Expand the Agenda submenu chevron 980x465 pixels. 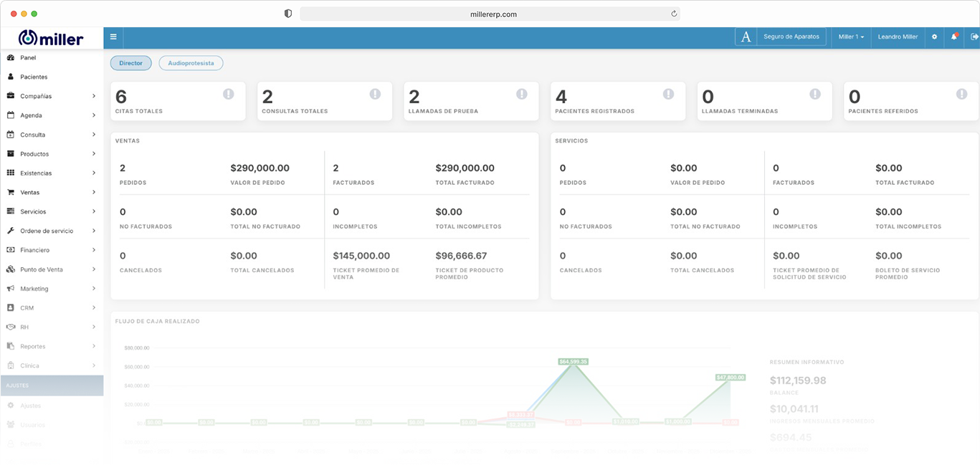pos(94,115)
